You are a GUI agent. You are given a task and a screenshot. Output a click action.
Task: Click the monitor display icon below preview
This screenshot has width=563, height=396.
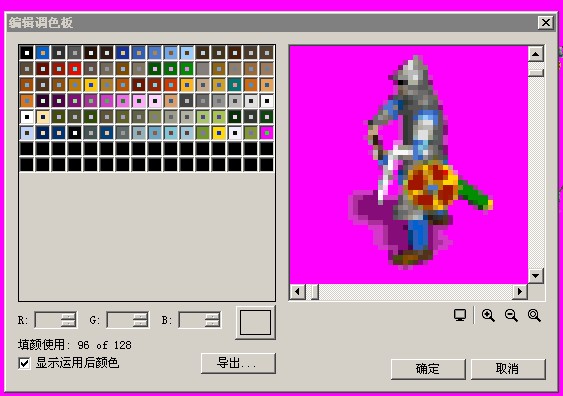coord(460,316)
